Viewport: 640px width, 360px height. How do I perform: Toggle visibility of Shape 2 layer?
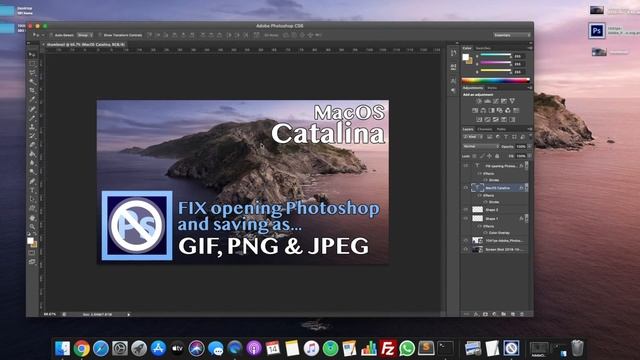point(466,210)
